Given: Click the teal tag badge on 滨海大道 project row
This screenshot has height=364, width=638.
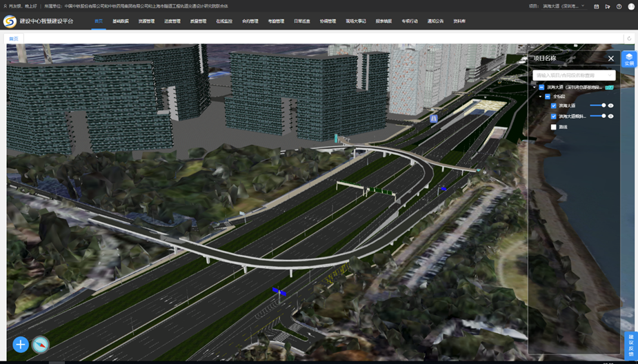Looking at the screenshot, I should tap(609, 87).
